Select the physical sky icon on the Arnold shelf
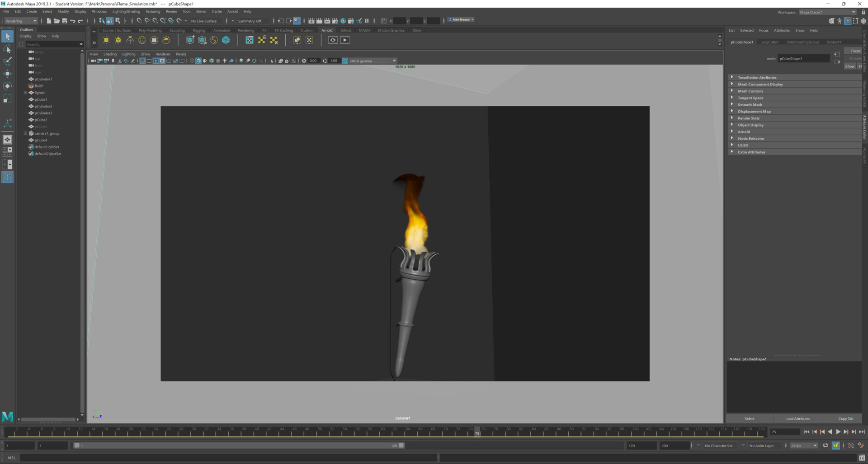 click(166, 40)
